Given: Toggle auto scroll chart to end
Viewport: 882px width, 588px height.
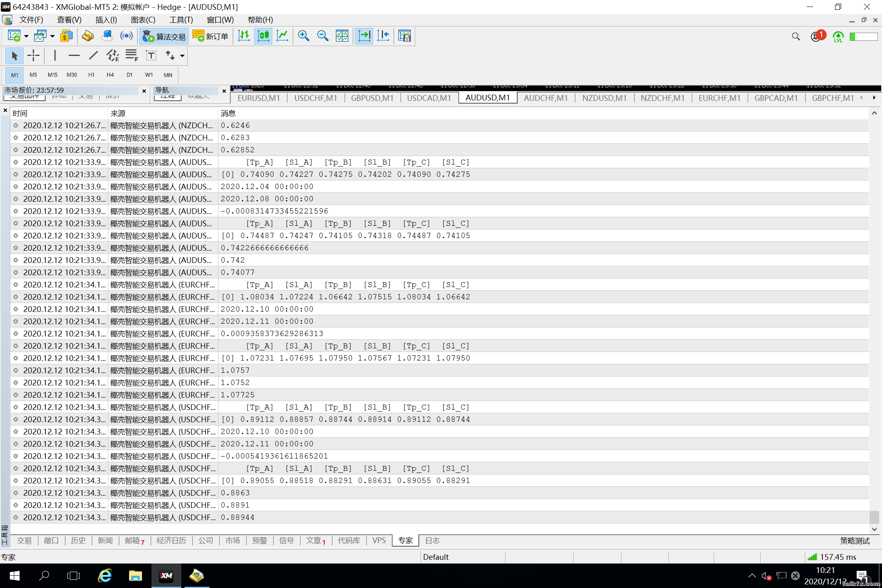Looking at the screenshot, I should coord(364,36).
